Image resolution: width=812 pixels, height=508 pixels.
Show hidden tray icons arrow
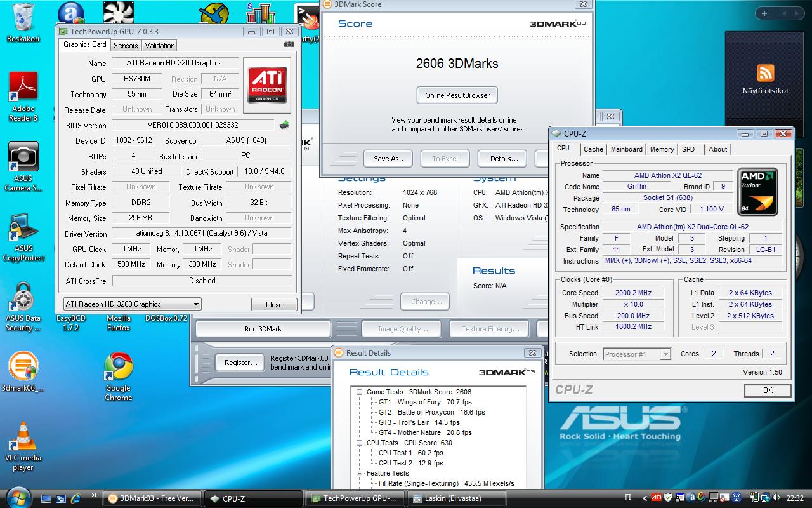pyautogui.click(x=645, y=498)
